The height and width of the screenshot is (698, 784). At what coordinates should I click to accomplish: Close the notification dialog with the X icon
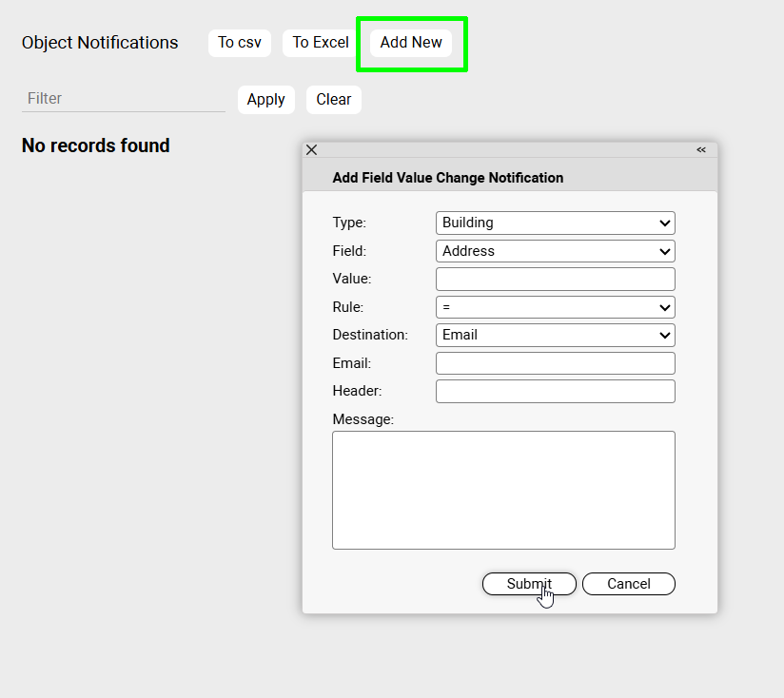point(311,150)
